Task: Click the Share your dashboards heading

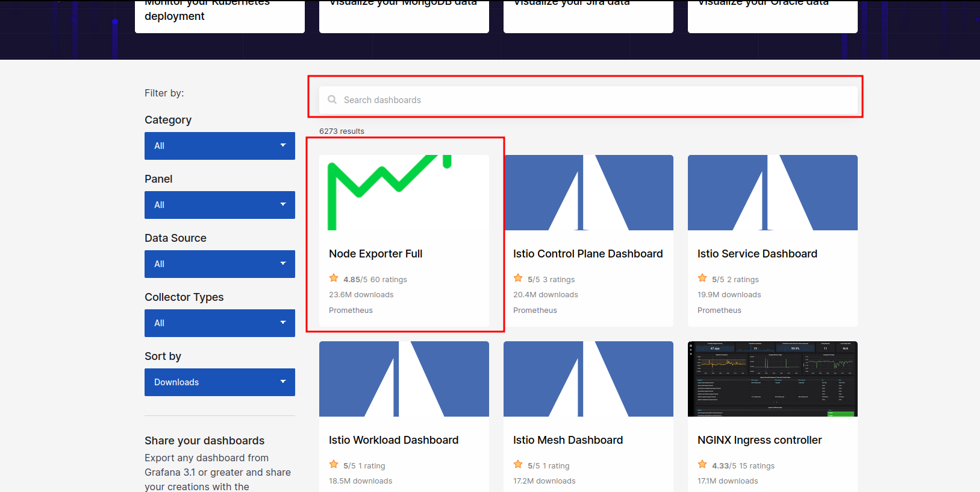Action: pos(205,441)
